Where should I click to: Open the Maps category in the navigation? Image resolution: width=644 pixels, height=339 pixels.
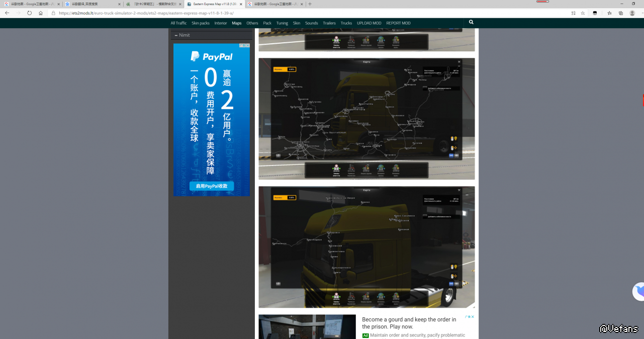[x=236, y=23]
